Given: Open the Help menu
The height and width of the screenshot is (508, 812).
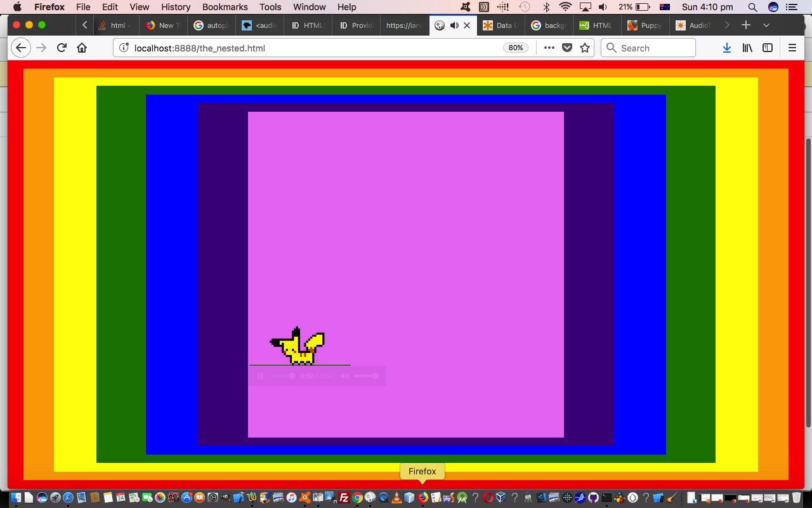Looking at the screenshot, I should [x=346, y=7].
